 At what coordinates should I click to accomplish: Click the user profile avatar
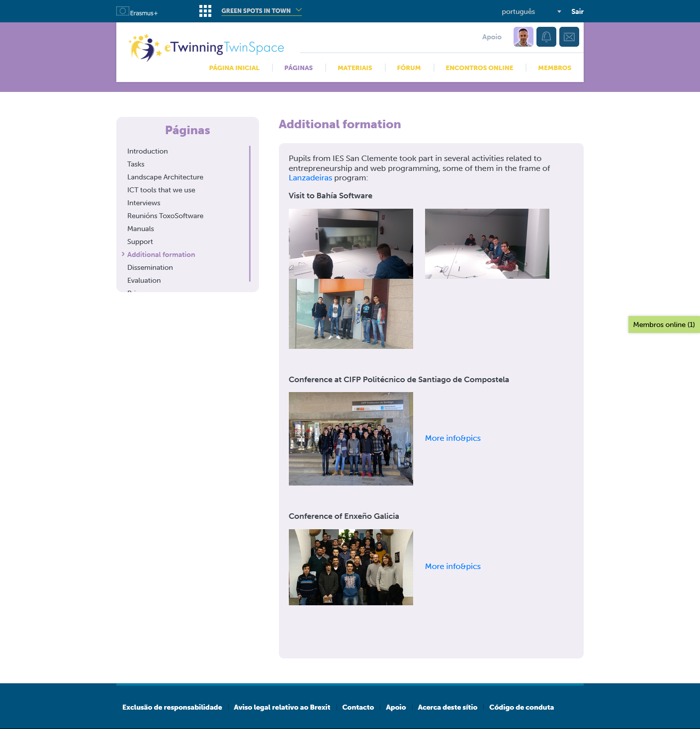[524, 37]
